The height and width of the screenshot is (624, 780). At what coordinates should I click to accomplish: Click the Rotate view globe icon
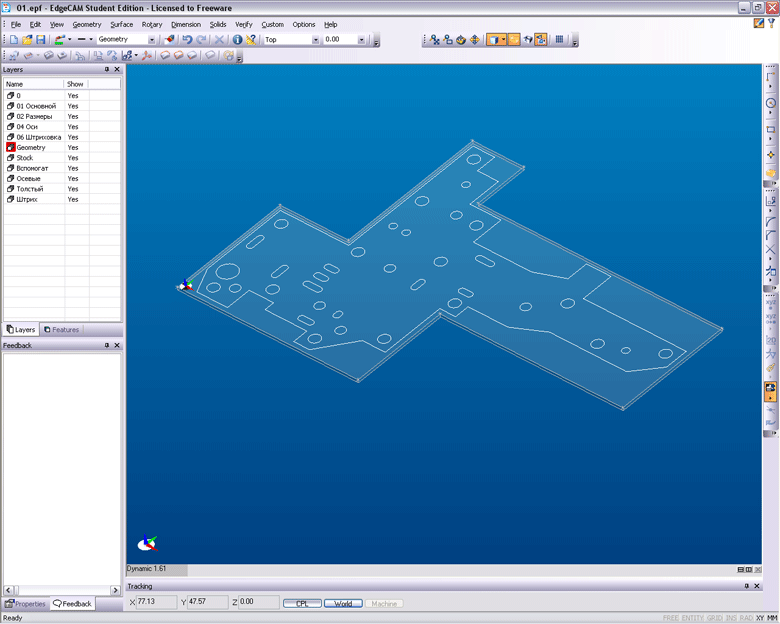(x=461, y=40)
